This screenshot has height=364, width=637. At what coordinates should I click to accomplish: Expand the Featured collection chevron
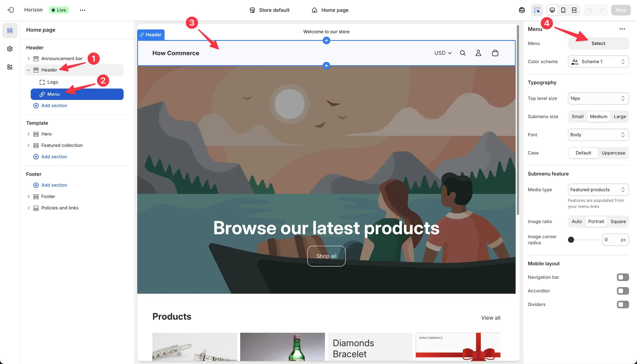28,145
